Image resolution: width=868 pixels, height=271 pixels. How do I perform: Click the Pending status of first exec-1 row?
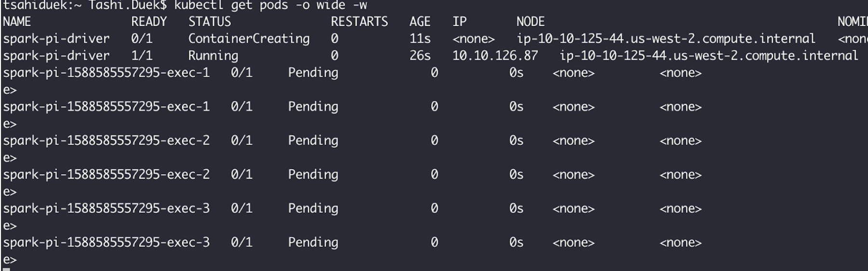click(x=313, y=73)
